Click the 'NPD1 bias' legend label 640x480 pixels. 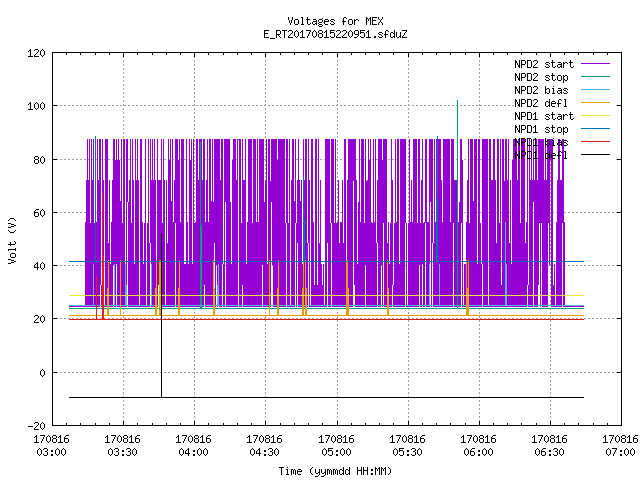pos(541,142)
